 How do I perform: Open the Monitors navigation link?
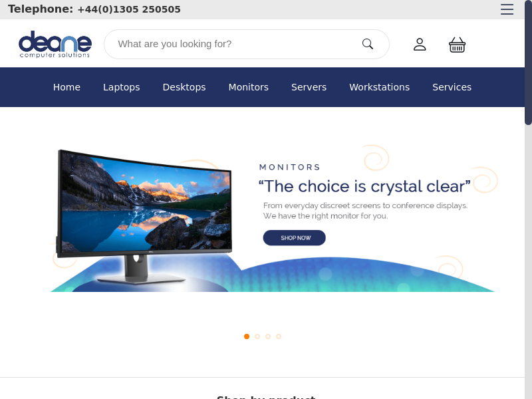pyautogui.click(x=248, y=87)
